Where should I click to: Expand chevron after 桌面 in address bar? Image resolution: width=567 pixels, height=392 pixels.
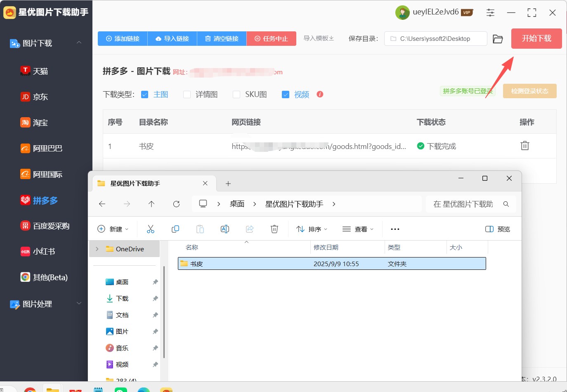255,204
